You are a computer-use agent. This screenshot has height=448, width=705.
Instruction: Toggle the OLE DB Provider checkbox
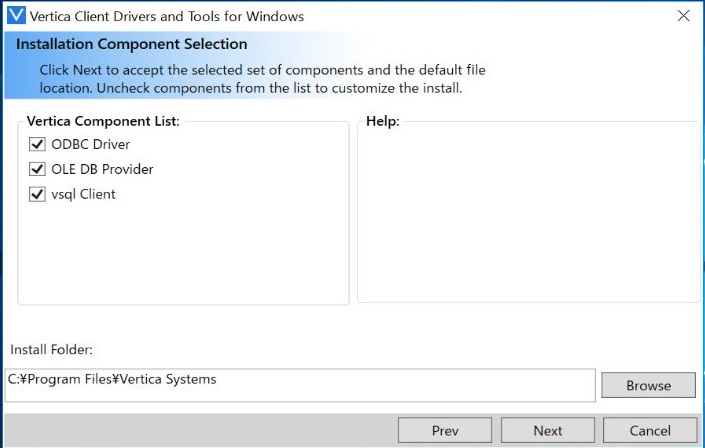(39, 170)
